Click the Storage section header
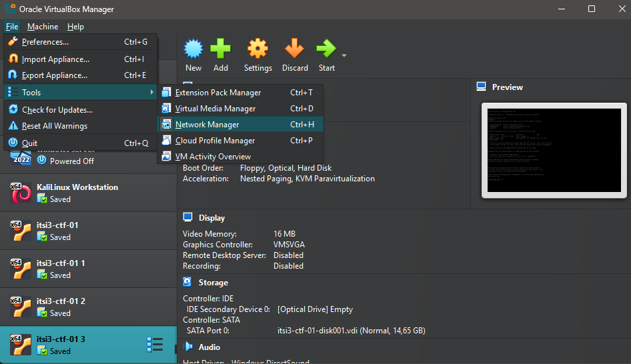 pyautogui.click(x=213, y=283)
